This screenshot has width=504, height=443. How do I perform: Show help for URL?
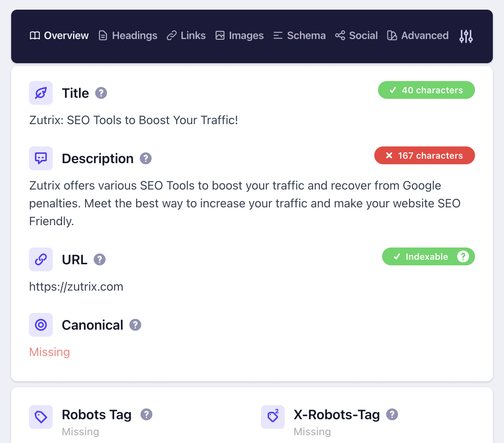pos(100,259)
